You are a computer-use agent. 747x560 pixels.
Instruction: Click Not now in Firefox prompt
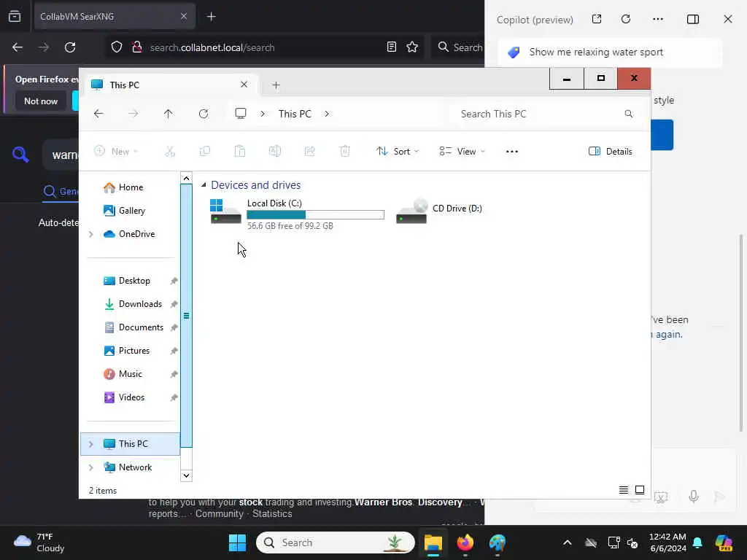41,101
